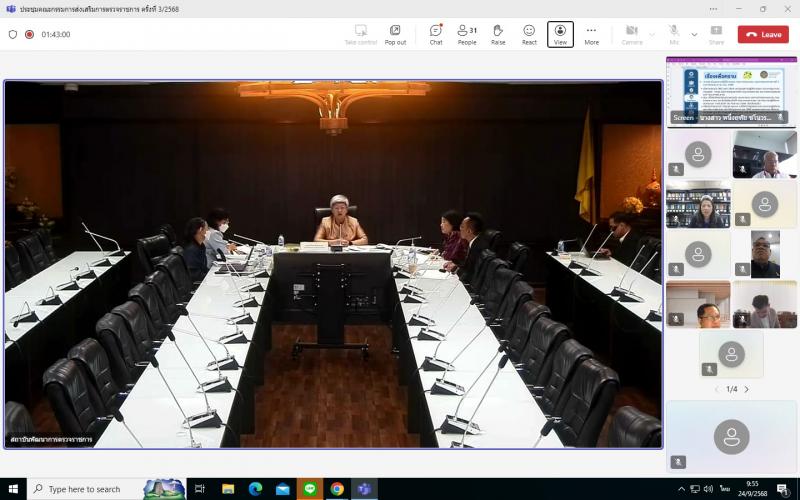Select the self-view avatar tile at bottom
Screen dimensions: 800x500
click(x=731, y=436)
